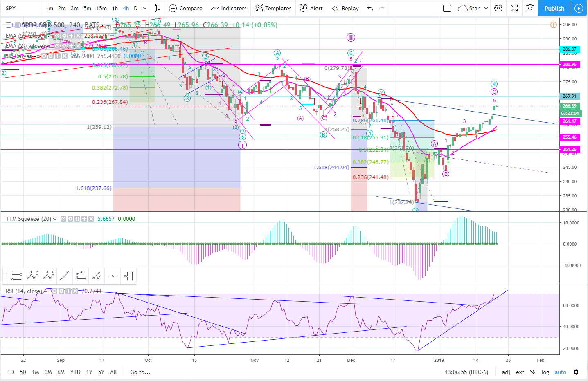Toggle visibility of RSI (14, close)
Screen dimensions: 588x381
(x=54, y=291)
